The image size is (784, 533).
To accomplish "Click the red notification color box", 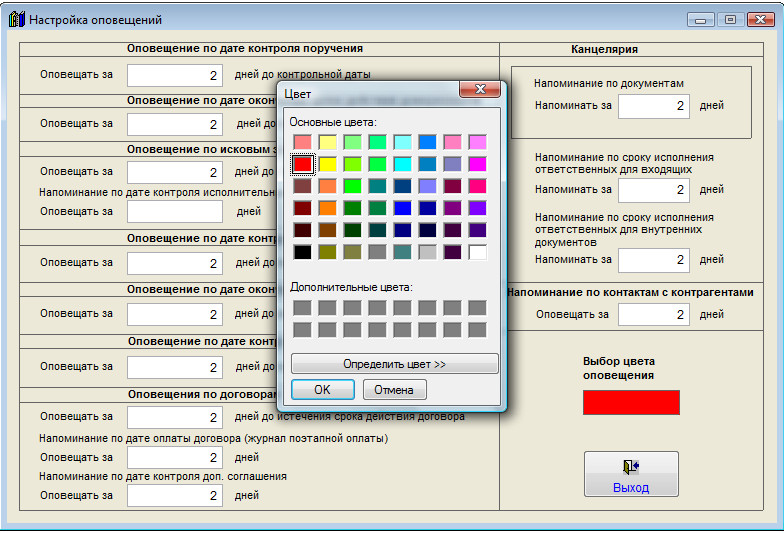I will click(631, 402).
